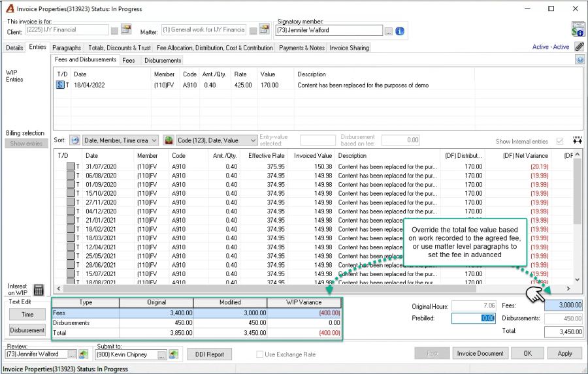Screen dimensions: 588x374
Task: Select the Fees row in the totals table
Action: [197, 313]
